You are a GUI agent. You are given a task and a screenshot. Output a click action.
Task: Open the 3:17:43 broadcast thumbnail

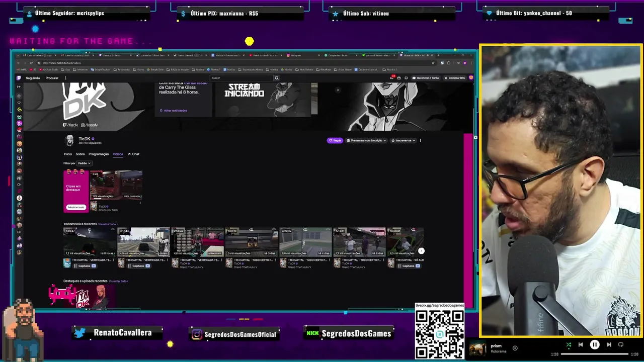pos(143,242)
